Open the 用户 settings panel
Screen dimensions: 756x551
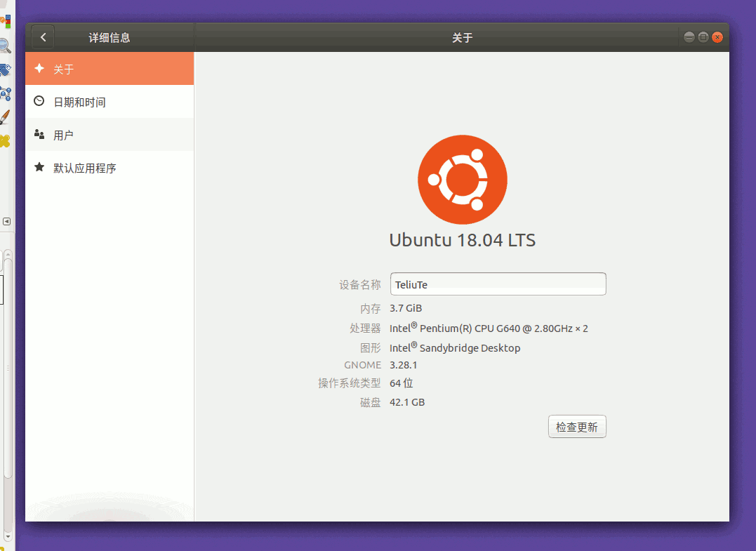[x=110, y=135]
